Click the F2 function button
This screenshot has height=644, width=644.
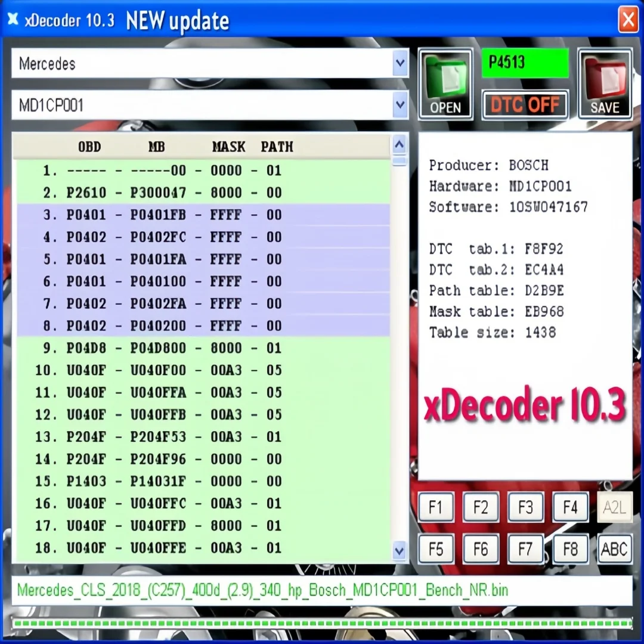481,507
